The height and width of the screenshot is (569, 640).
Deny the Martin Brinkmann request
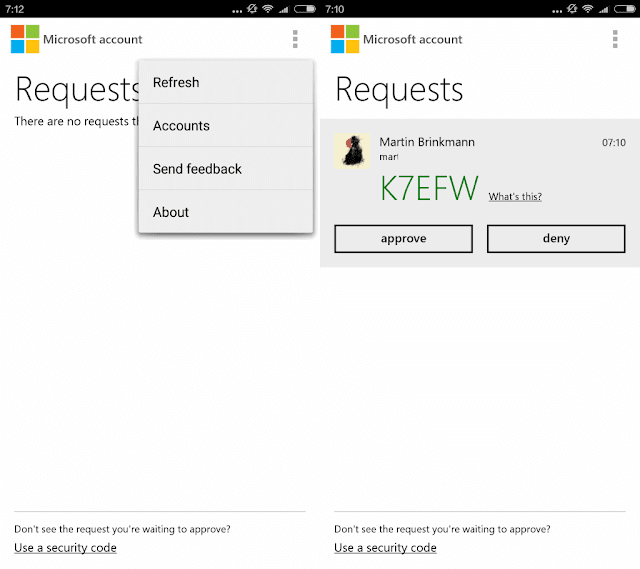pos(556,239)
